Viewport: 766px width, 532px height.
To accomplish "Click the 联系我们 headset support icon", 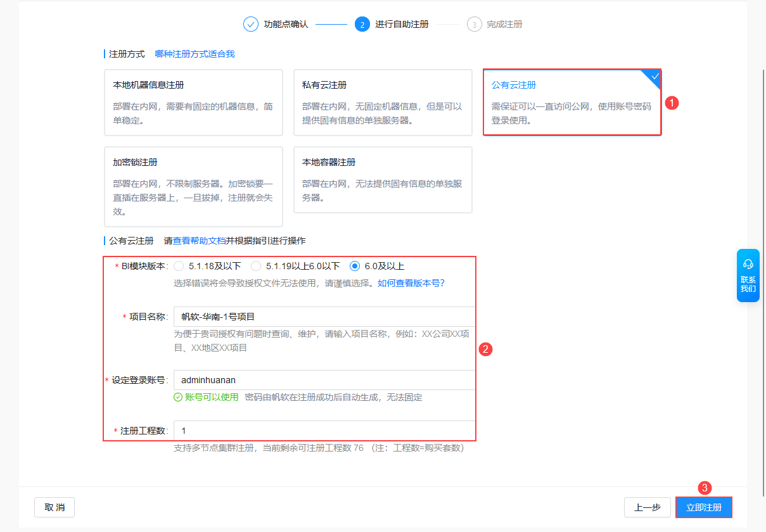I will (x=748, y=263).
